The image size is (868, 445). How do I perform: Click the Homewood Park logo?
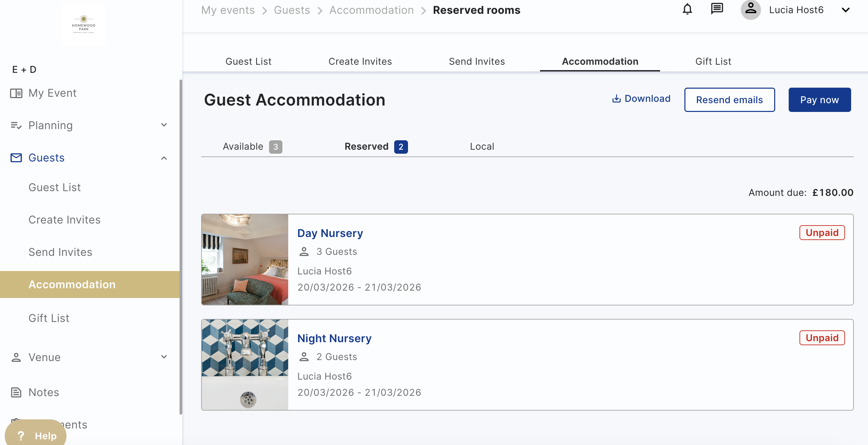tap(84, 24)
